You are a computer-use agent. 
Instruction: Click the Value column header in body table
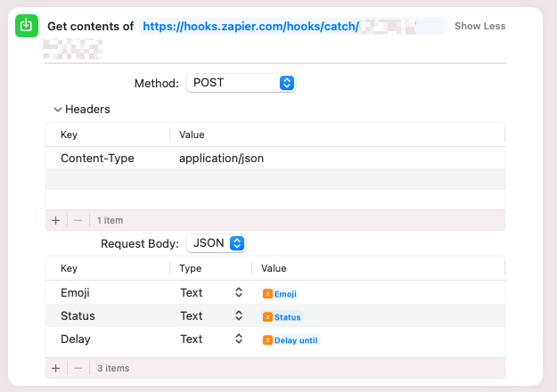point(274,268)
